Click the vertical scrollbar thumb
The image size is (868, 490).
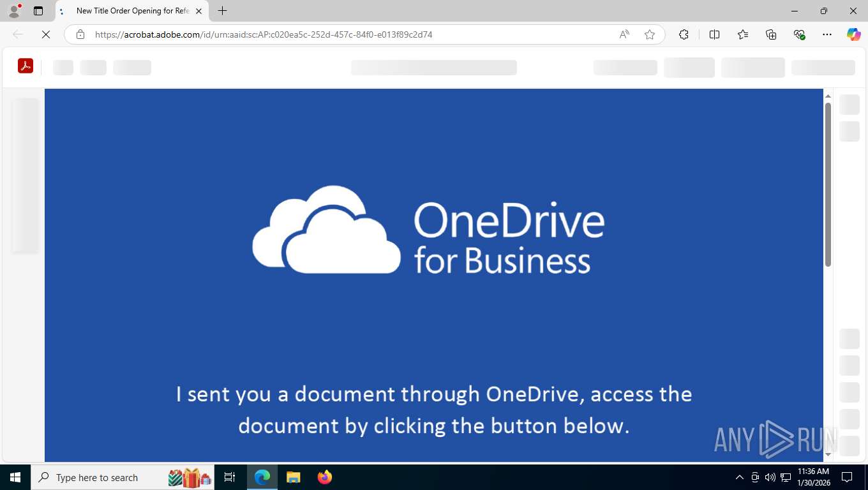pos(828,184)
